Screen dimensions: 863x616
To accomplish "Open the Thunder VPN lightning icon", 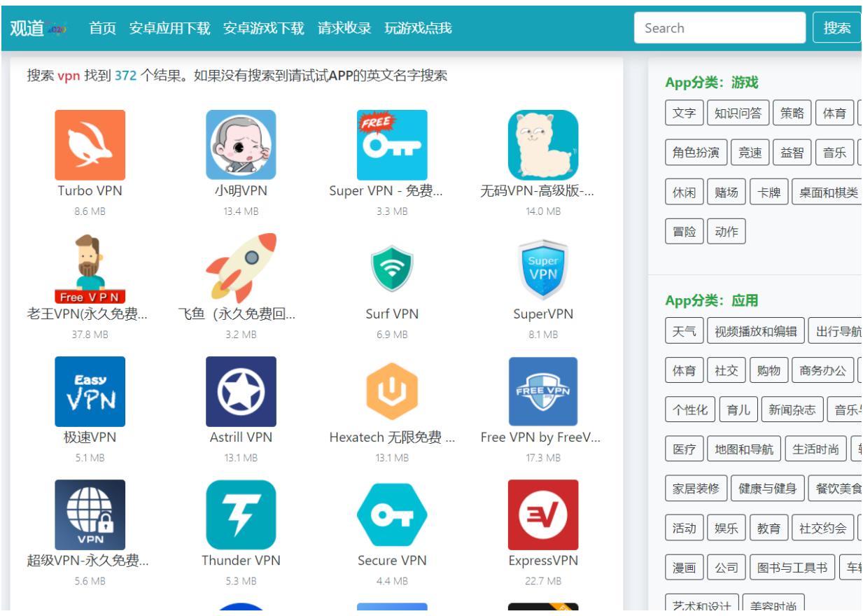I will tap(241, 514).
